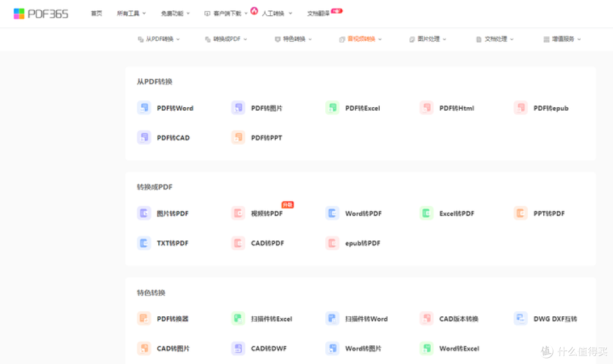613x364 pixels.
Task: Expand the 图片处理 dropdown
Action: click(428, 39)
